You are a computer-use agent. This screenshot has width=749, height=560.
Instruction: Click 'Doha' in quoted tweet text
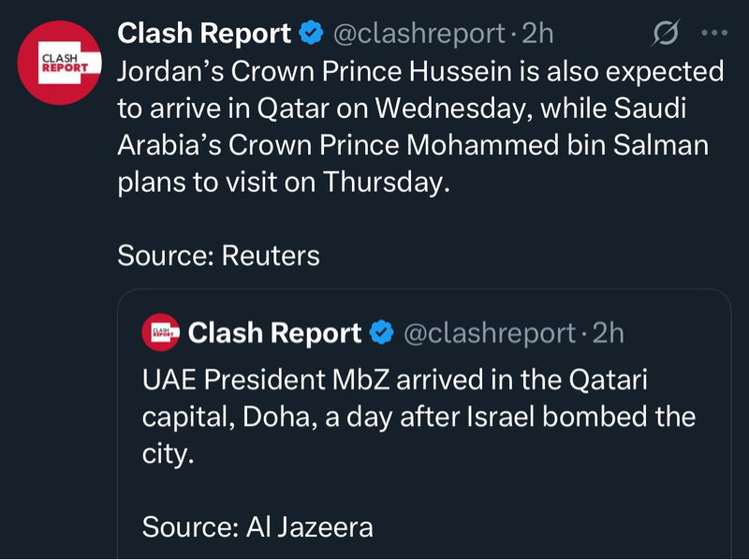coord(273,417)
